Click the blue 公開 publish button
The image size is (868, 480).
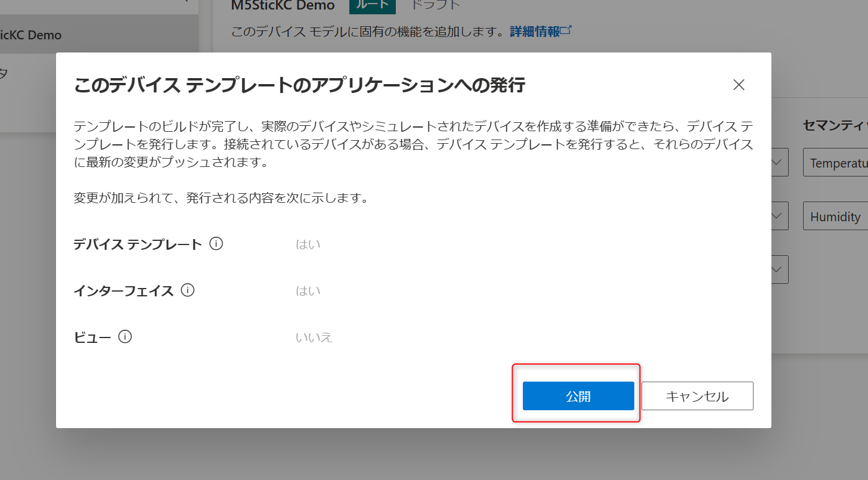578,396
